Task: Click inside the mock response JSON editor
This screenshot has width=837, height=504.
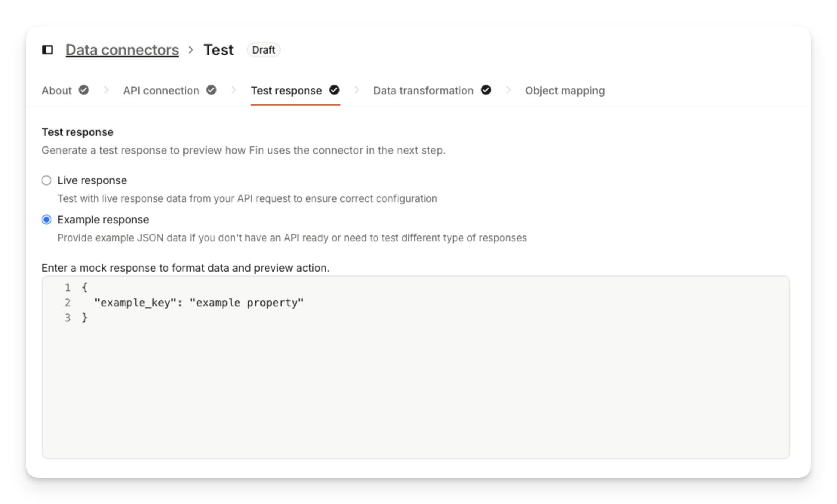Action: [415, 377]
